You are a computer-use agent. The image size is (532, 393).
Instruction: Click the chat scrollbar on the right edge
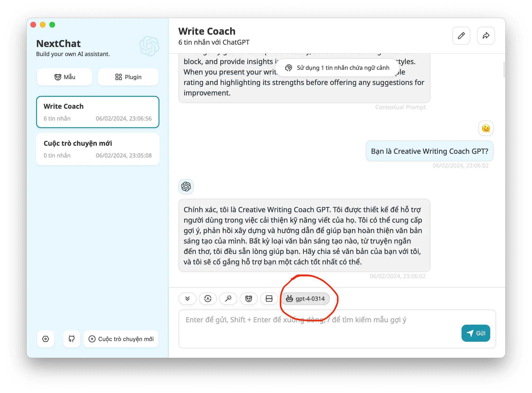tap(504, 70)
